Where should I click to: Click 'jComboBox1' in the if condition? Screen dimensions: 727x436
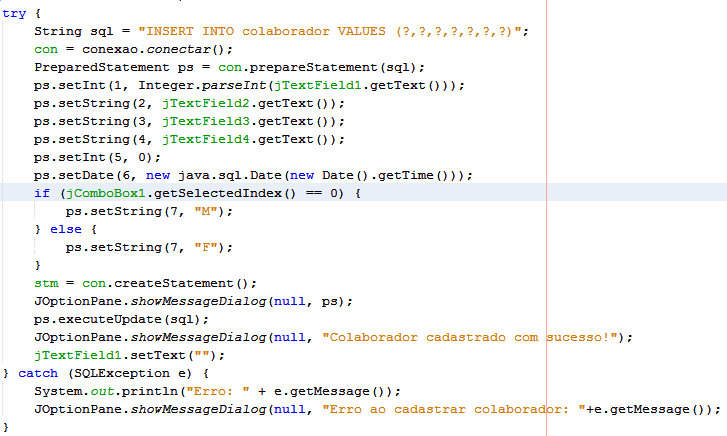pyautogui.click(x=106, y=193)
